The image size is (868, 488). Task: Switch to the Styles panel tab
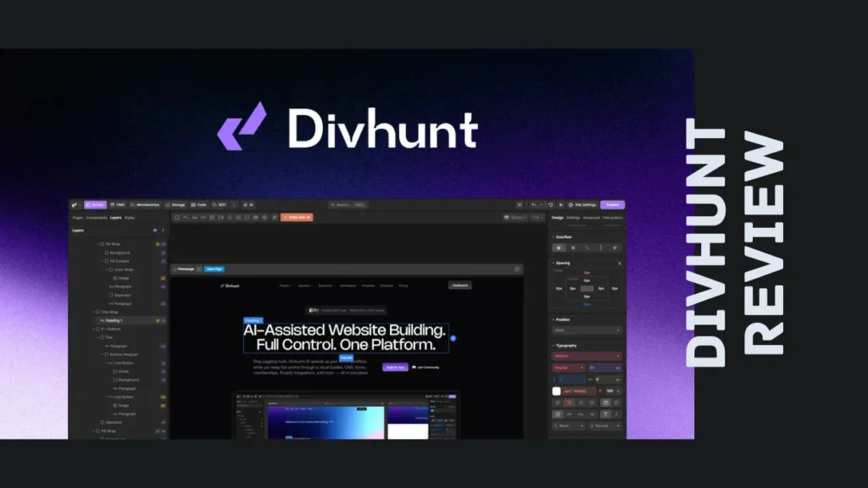tap(130, 218)
